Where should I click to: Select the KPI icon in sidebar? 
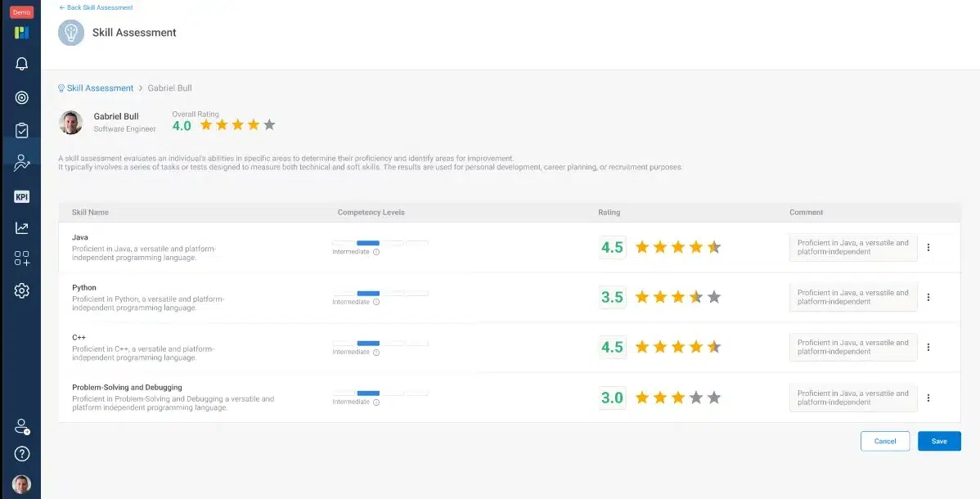pyautogui.click(x=22, y=196)
